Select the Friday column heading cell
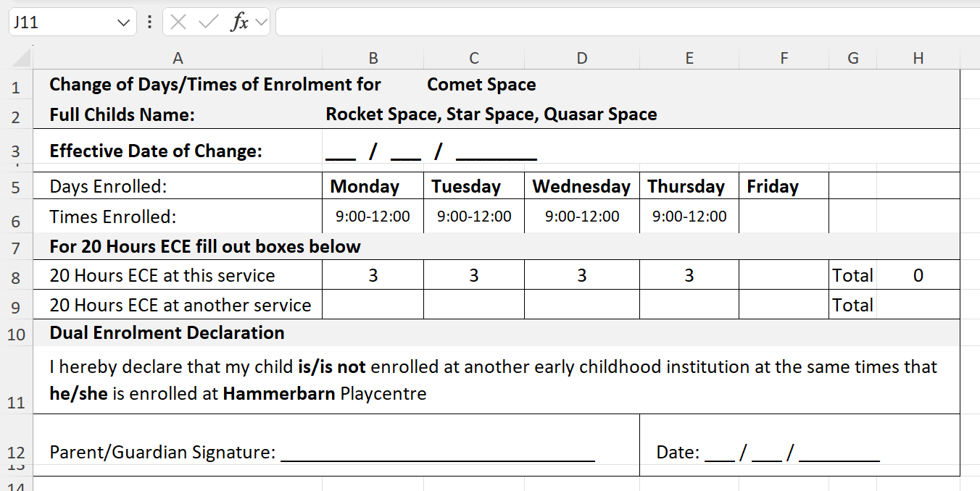The width and height of the screenshot is (980, 491). click(x=784, y=186)
